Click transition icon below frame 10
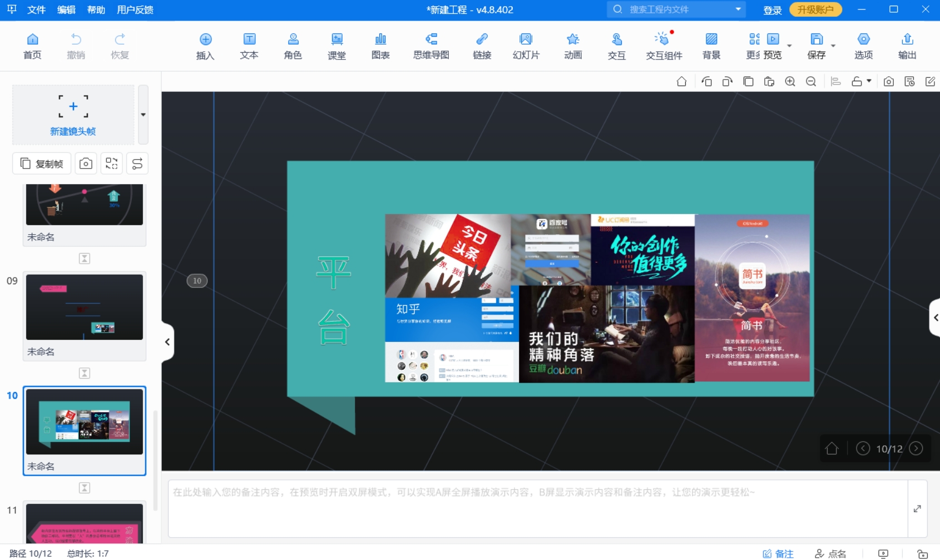 click(x=85, y=488)
